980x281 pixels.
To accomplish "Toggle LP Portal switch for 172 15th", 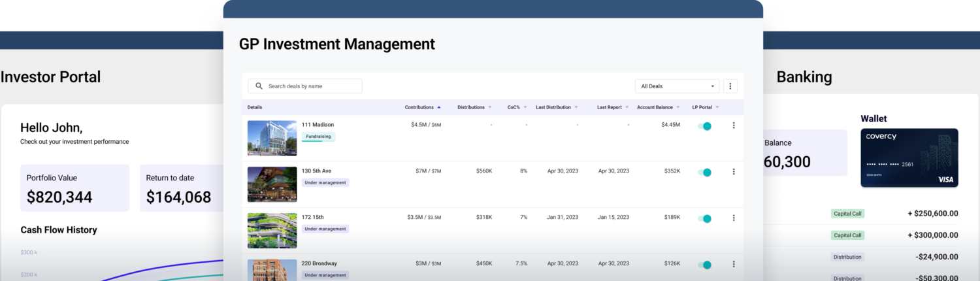I will point(704,219).
